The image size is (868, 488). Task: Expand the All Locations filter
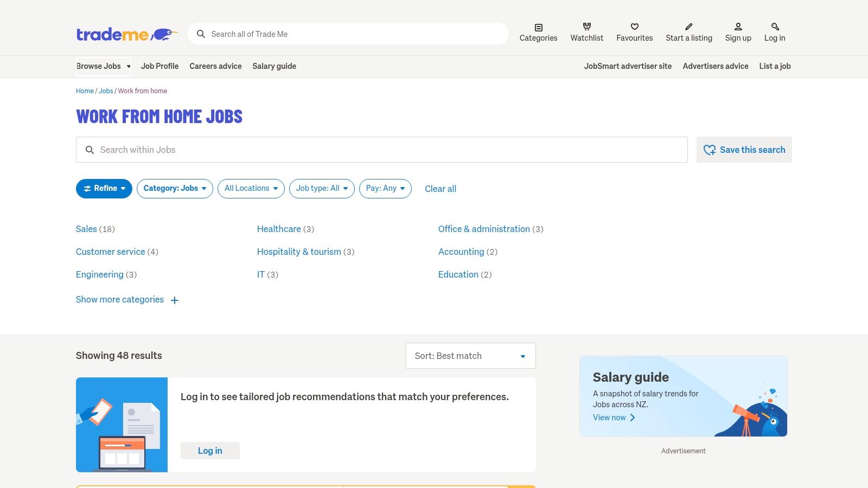tap(251, 189)
